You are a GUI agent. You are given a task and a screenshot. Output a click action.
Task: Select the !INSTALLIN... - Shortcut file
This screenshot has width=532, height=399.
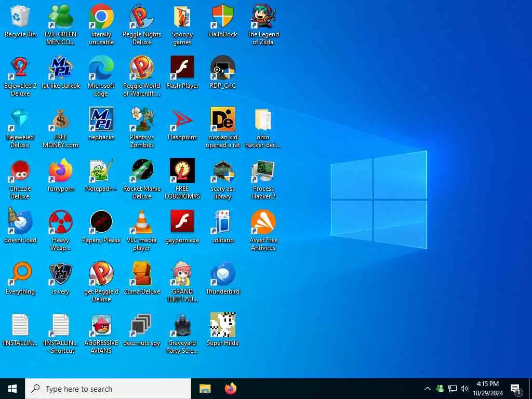60,325
